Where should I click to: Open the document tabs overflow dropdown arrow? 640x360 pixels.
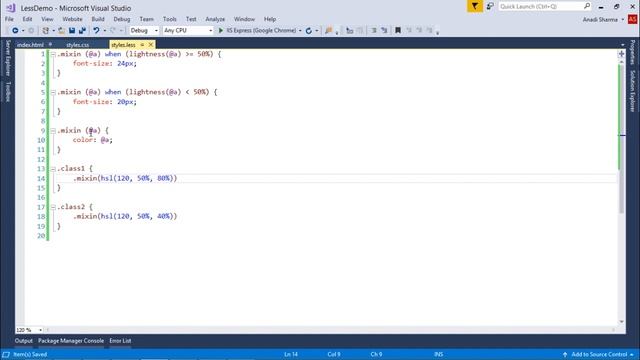(x=622, y=44)
